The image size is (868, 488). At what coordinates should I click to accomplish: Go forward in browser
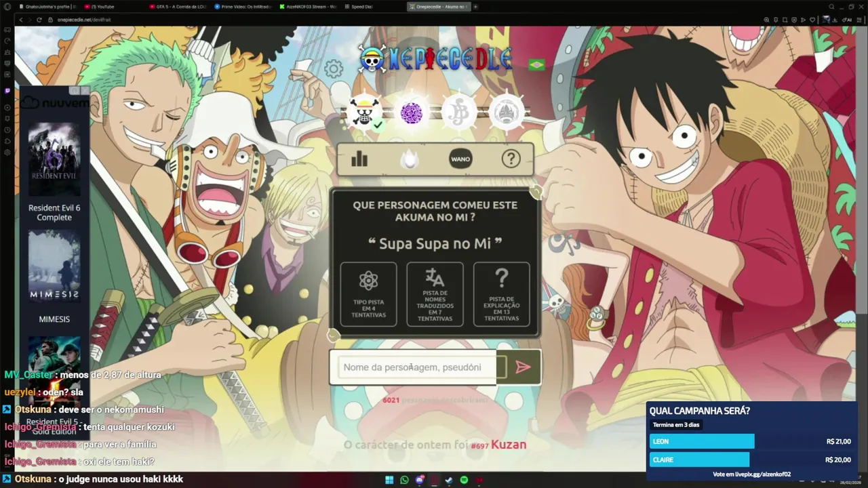[29, 20]
